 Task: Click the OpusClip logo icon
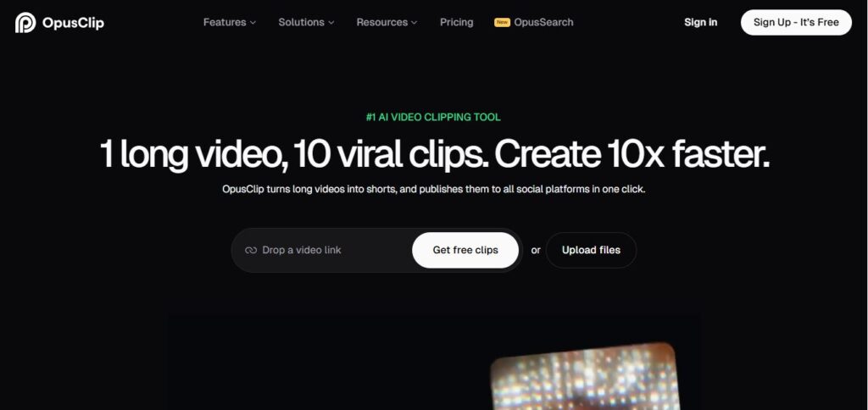click(25, 23)
